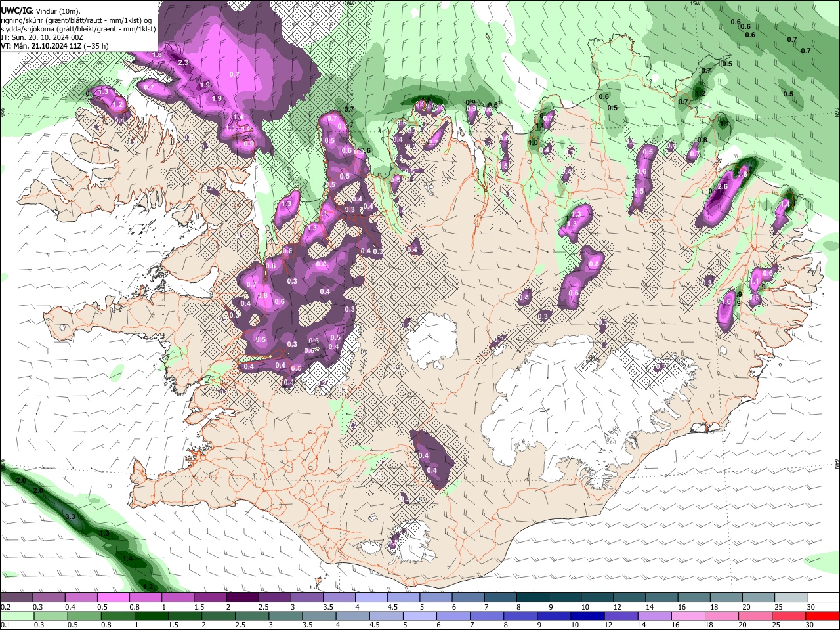
Task: Click the '64N' latitude label on the right edge
Action: pyautogui.click(x=837, y=464)
